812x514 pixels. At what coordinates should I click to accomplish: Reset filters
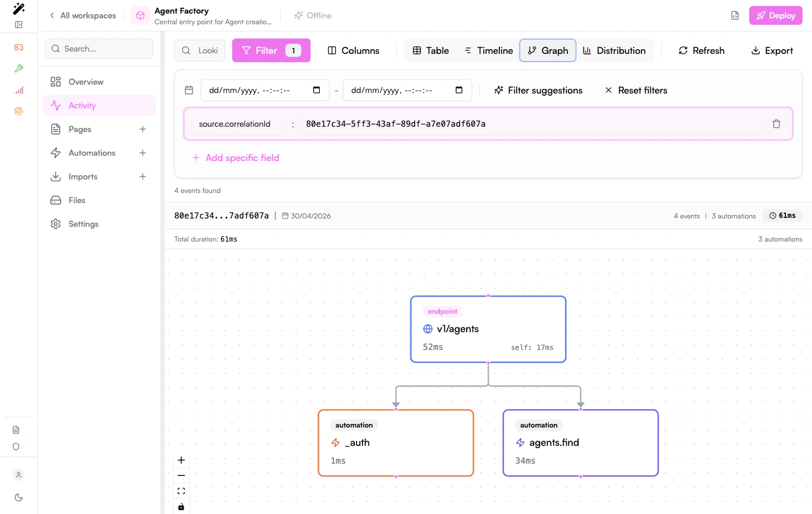pyautogui.click(x=636, y=90)
